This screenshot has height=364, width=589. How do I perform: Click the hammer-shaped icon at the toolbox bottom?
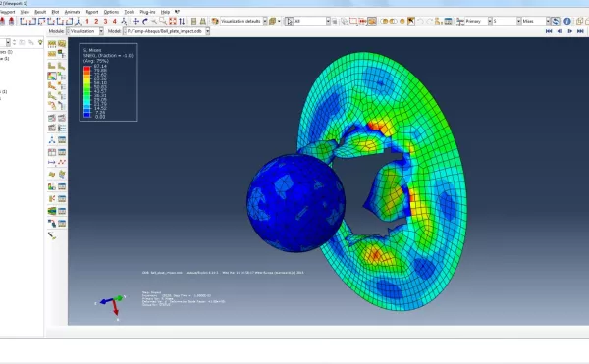coord(52,235)
